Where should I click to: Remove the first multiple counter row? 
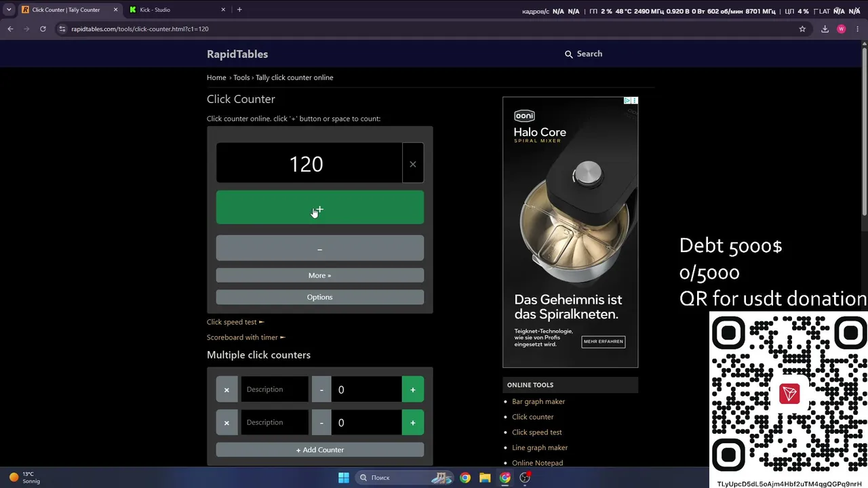[x=226, y=390]
